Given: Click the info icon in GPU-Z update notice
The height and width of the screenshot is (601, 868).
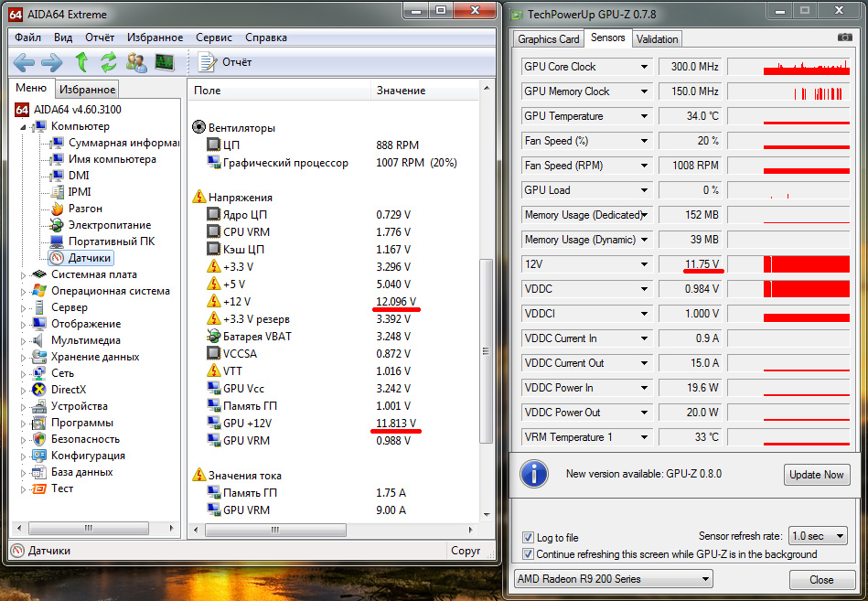Looking at the screenshot, I should pyautogui.click(x=533, y=474).
